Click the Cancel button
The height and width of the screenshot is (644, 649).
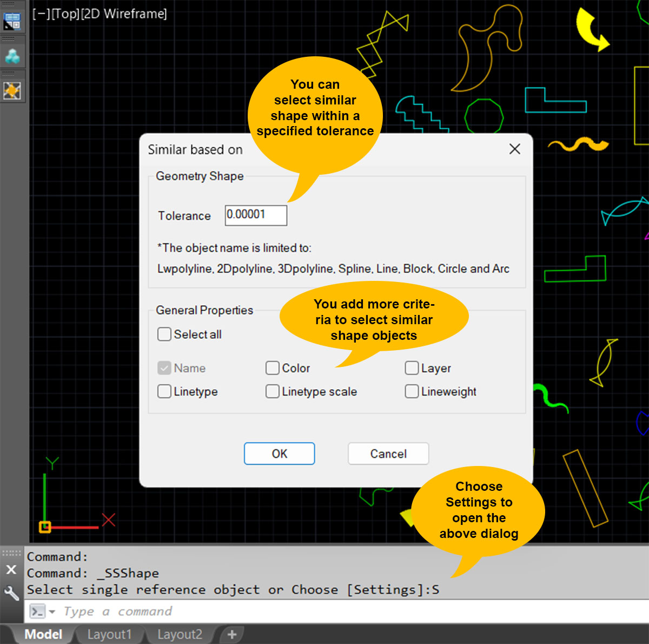[388, 454]
